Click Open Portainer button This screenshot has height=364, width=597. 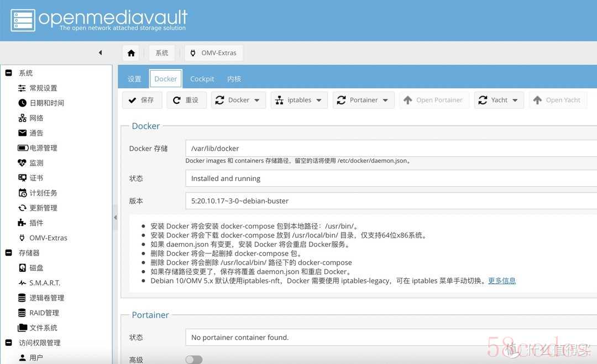434,100
